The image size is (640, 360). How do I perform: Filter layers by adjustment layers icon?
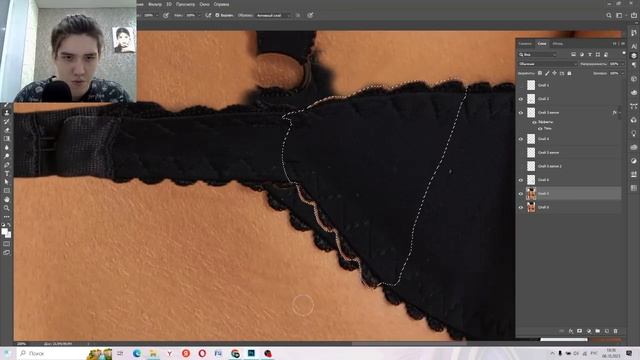tap(582, 54)
